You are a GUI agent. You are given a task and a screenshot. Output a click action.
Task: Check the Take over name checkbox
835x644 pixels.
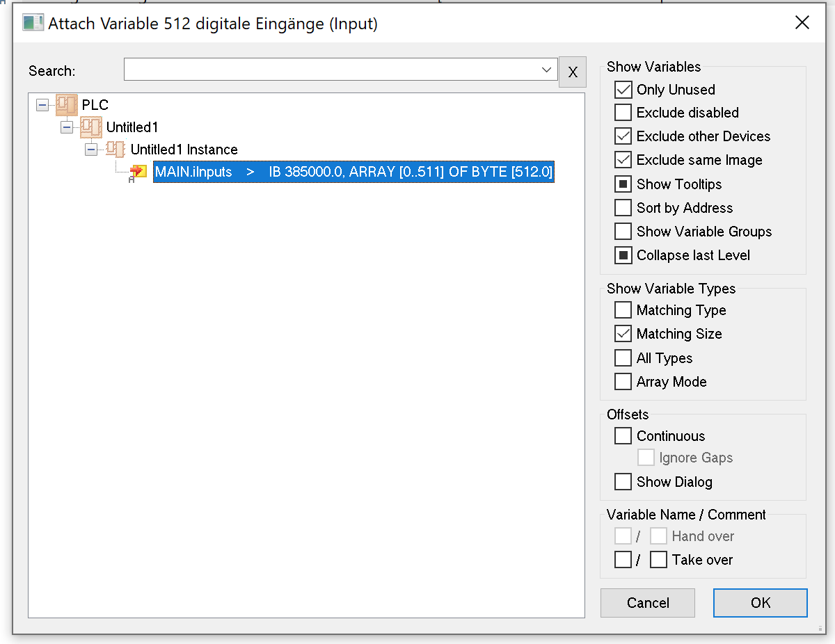pyautogui.click(x=623, y=560)
